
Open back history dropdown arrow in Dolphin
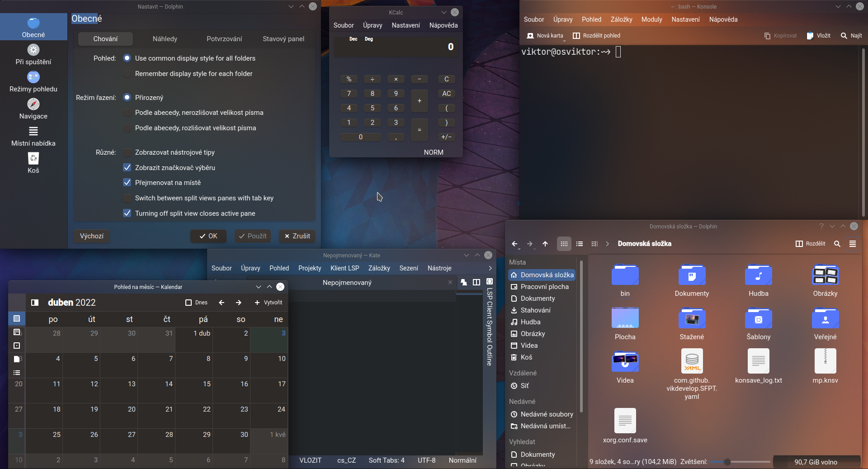pyautogui.click(x=519, y=249)
